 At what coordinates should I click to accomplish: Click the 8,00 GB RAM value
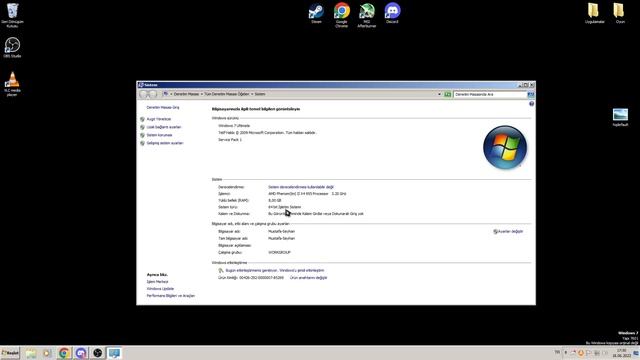click(x=274, y=200)
